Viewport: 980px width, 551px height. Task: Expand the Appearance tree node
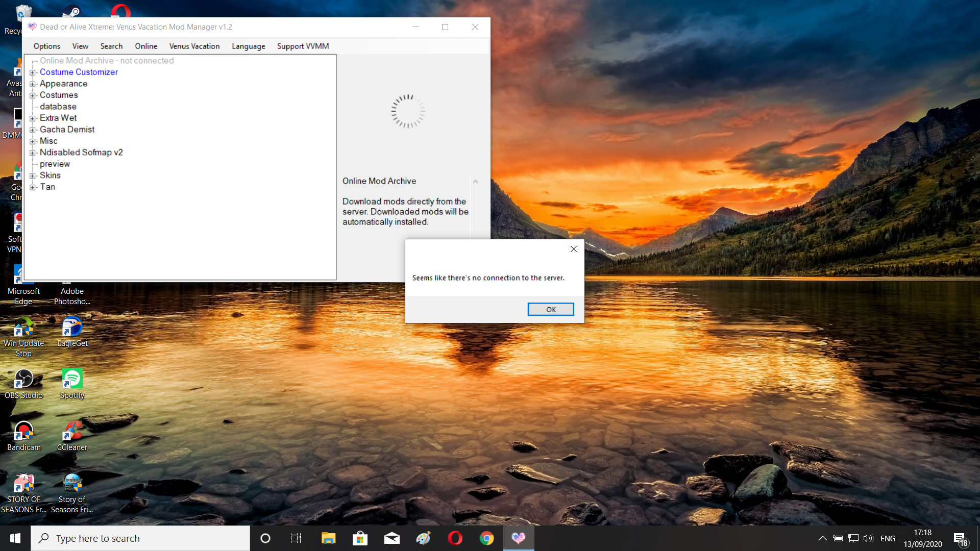pos(33,84)
